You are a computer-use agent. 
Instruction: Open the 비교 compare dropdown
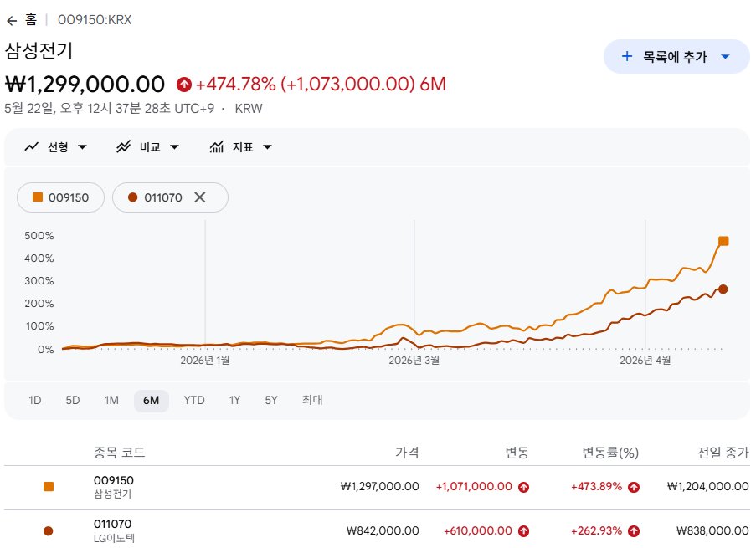147,147
